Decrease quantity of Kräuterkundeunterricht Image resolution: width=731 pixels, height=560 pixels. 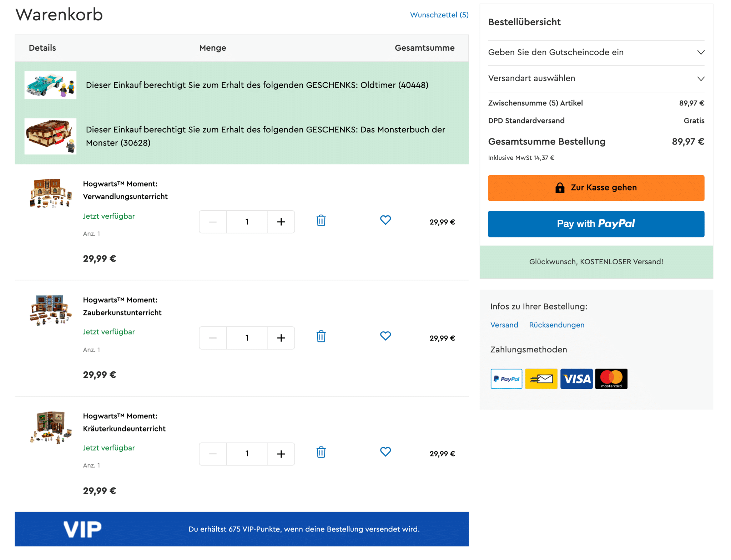point(213,454)
